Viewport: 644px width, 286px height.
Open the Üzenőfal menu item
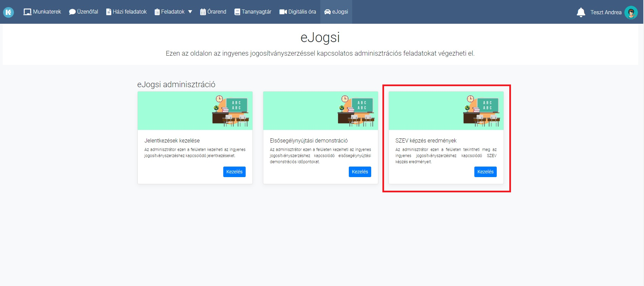pyautogui.click(x=83, y=12)
